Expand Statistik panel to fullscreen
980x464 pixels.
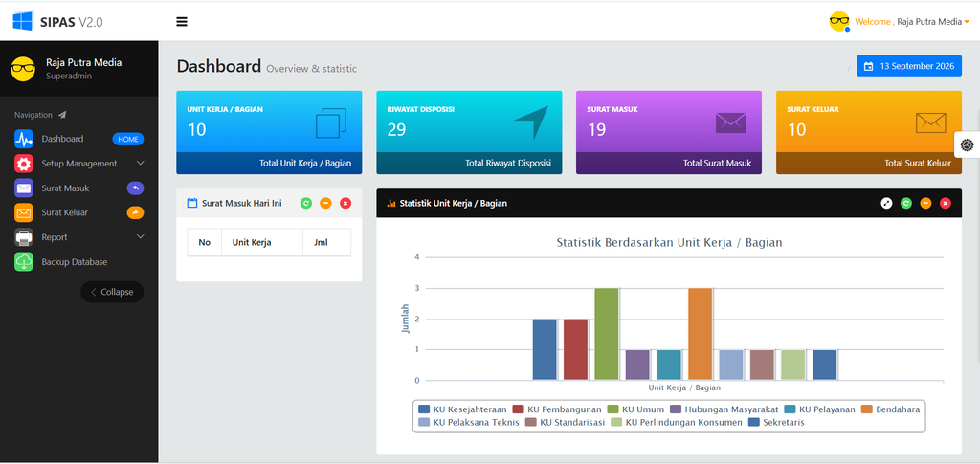(x=886, y=203)
